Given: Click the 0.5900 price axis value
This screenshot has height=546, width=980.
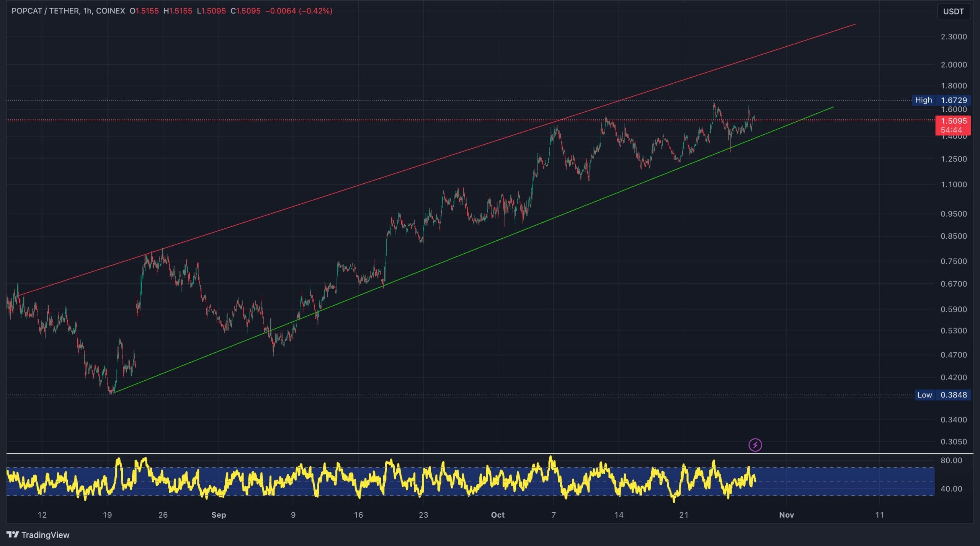Looking at the screenshot, I should [x=954, y=309].
